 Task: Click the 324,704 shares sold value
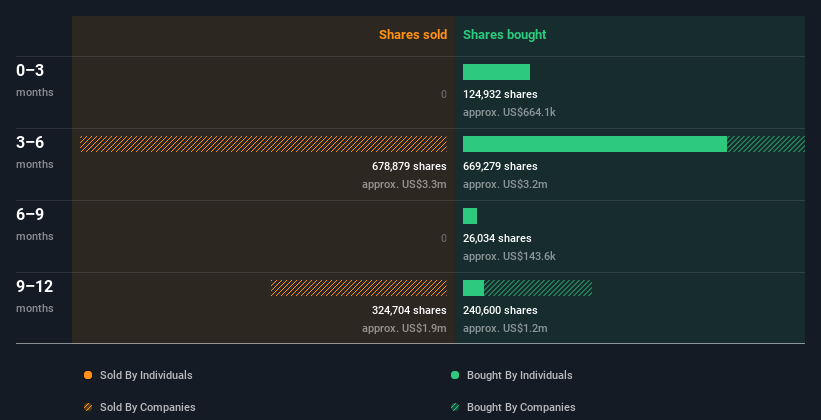pyautogui.click(x=409, y=310)
